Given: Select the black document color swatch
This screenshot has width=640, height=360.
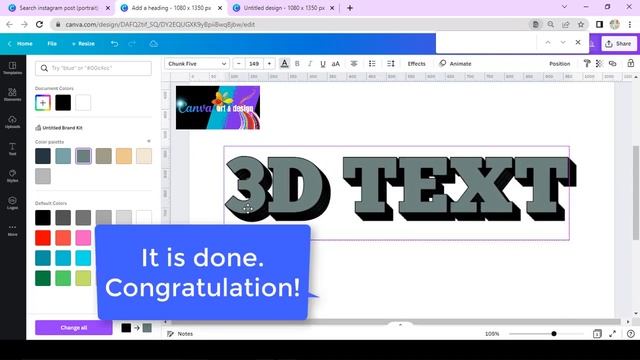Looking at the screenshot, I should coord(63,103).
